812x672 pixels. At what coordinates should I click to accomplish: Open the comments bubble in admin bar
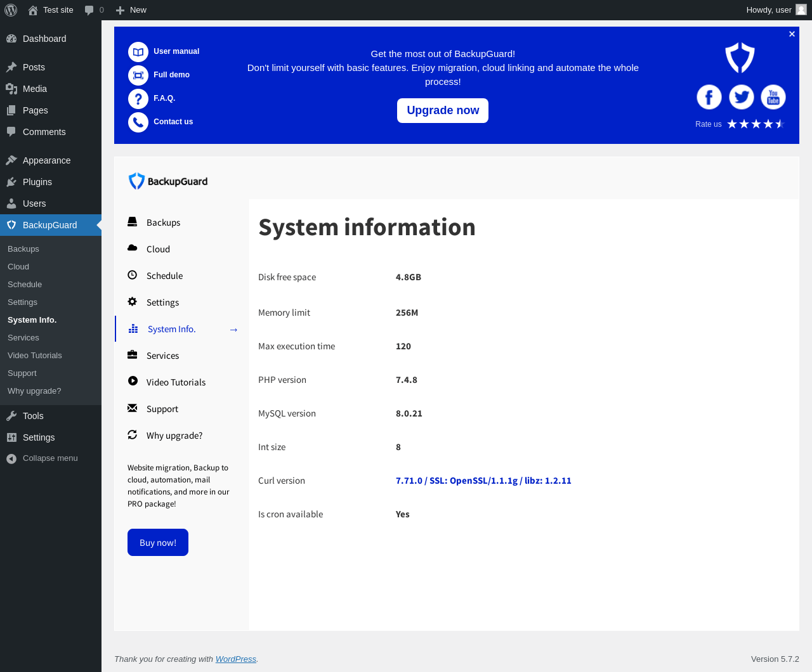[89, 10]
